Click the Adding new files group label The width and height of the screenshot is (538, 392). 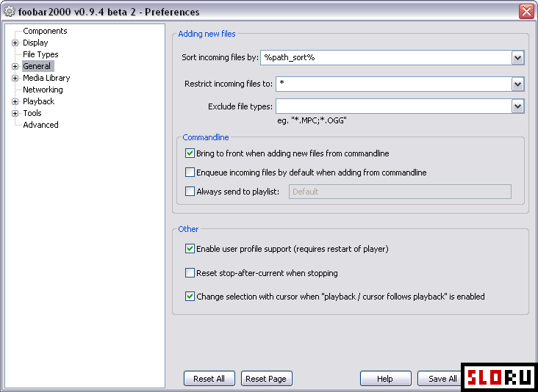207,34
